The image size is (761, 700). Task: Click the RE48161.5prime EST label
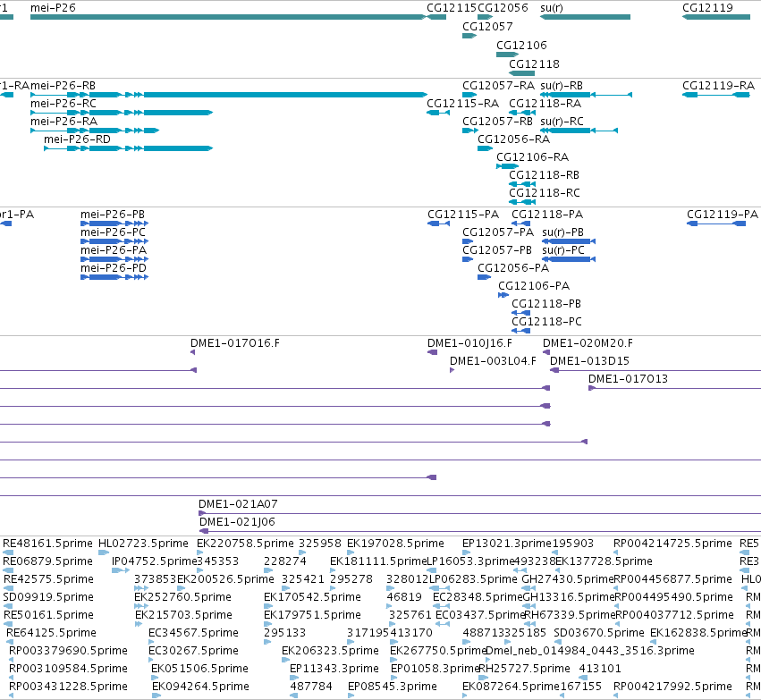tap(47, 543)
